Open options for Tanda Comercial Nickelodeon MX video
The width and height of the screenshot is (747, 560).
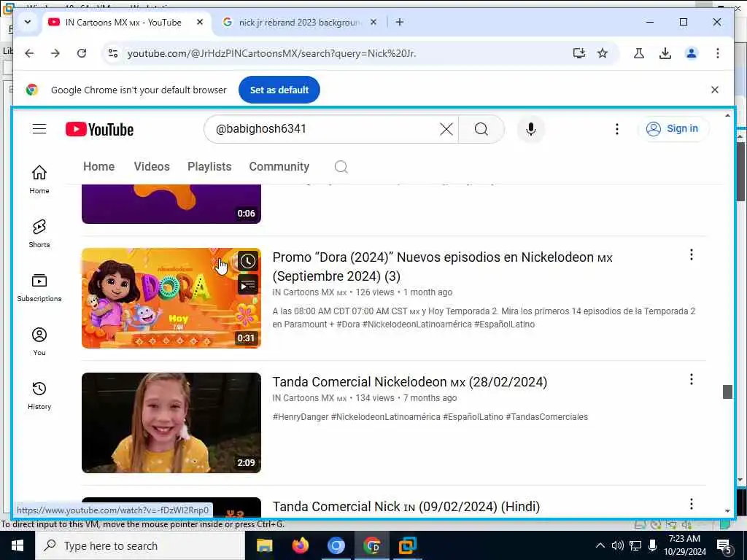[x=691, y=379]
